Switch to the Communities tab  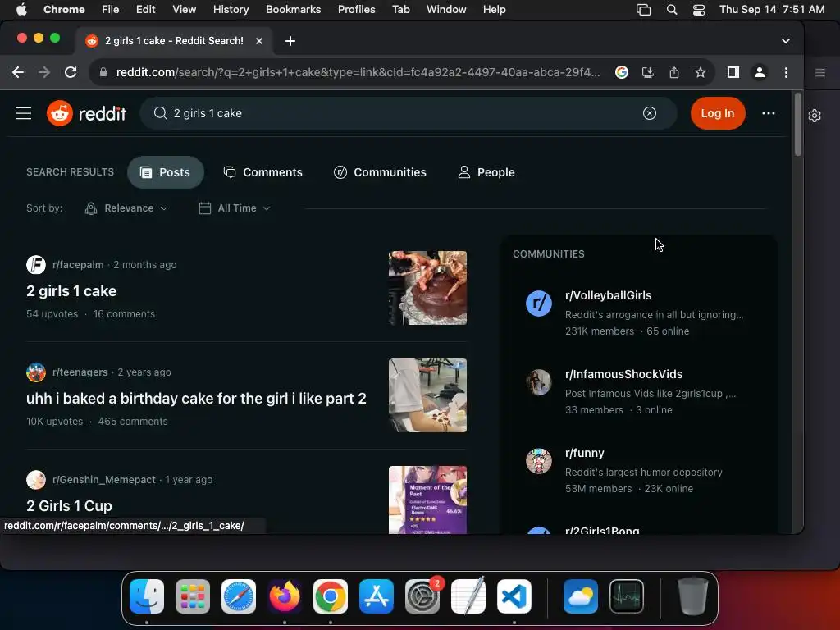[380, 172]
